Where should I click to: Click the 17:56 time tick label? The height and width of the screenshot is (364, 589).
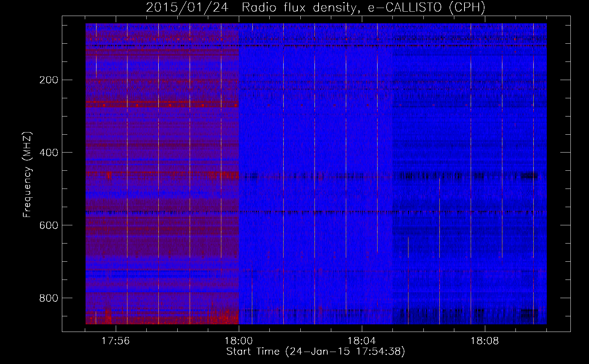[x=115, y=341]
